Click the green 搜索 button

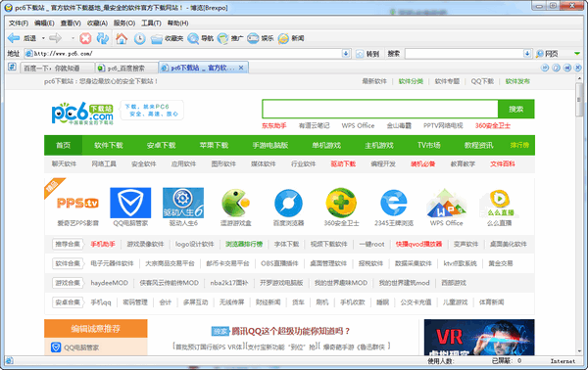pyautogui.click(x=516, y=109)
